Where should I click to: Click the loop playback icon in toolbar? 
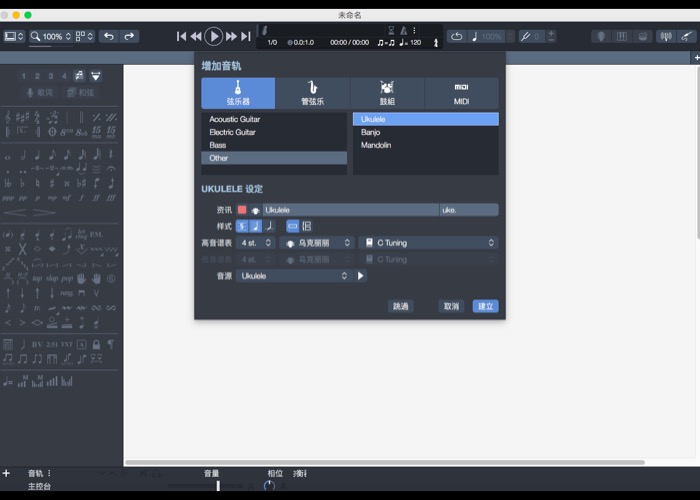458,36
